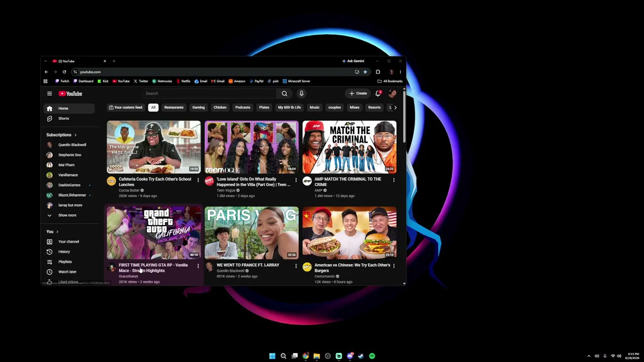Open the DashieGames subscription
644x362 pixels.
(69, 185)
